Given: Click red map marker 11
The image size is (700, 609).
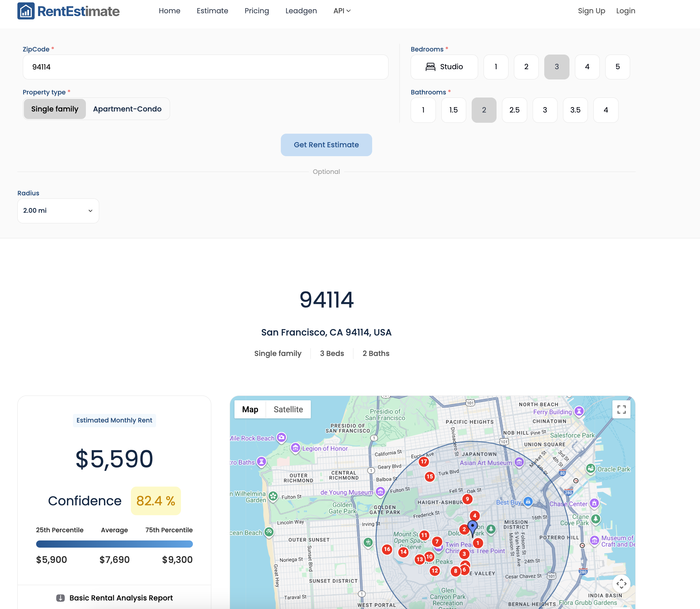Looking at the screenshot, I should [x=424, y=535].
